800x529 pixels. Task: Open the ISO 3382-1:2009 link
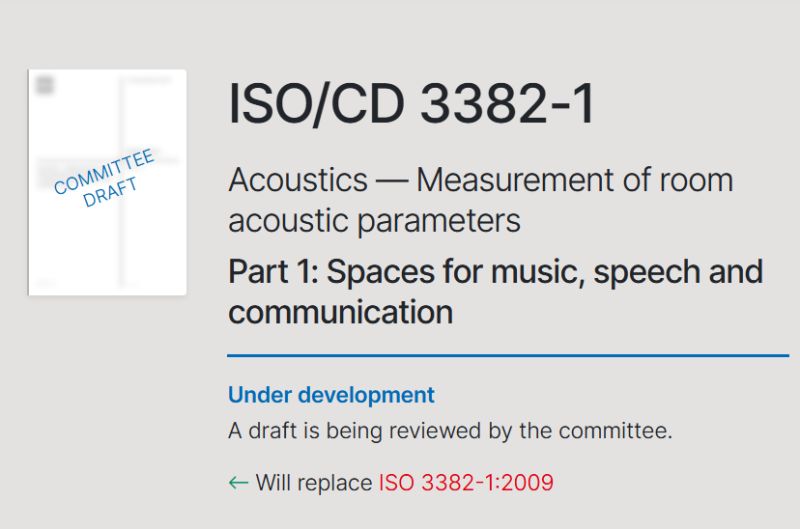[466, 483]
